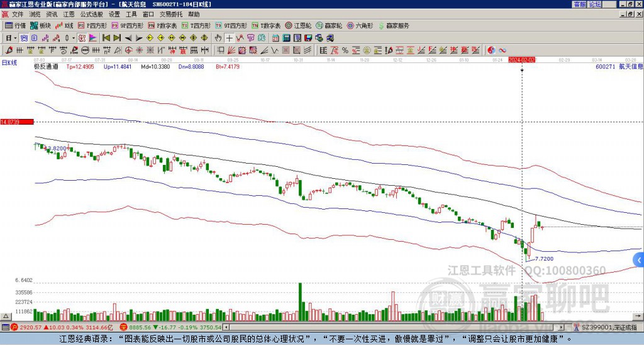Select the hand pan tool
Screen dimensions: 644x345
218,38
